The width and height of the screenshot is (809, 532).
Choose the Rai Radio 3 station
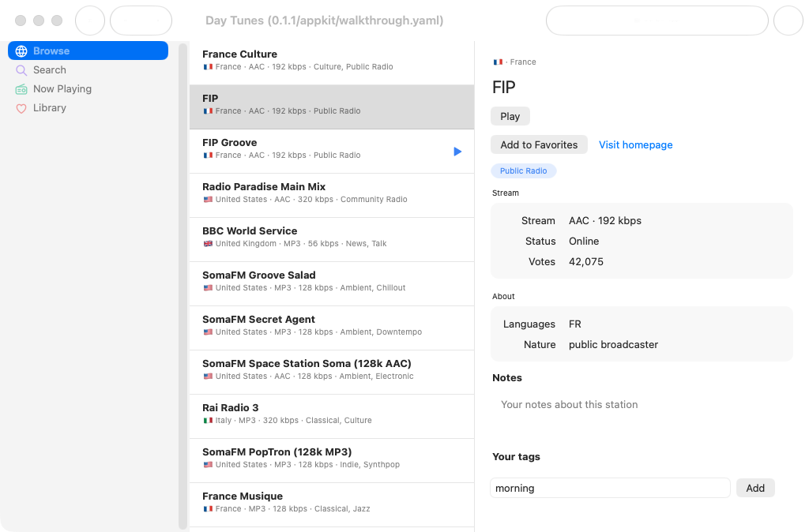(332, 417)
